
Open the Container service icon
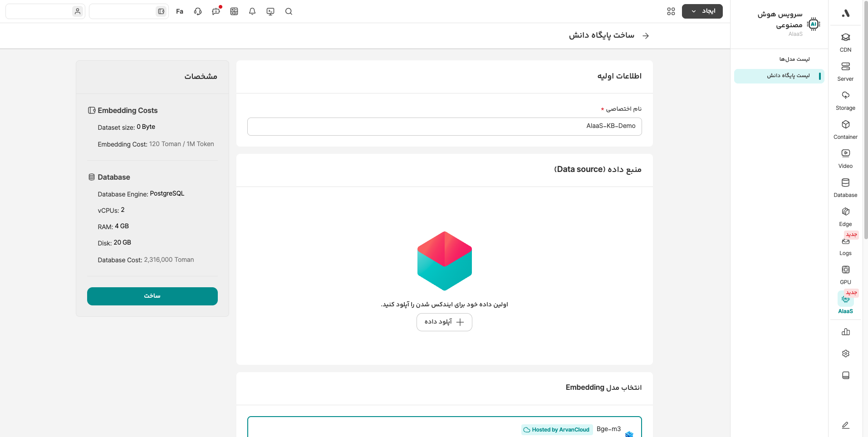tap(845, 129)
